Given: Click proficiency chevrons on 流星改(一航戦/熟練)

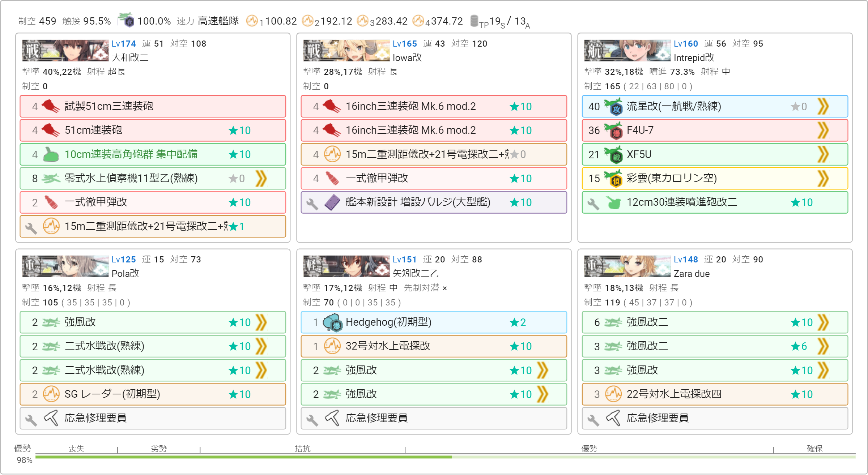Looking at the screenshot, I should pyautogui.click(x=823, y=107).
